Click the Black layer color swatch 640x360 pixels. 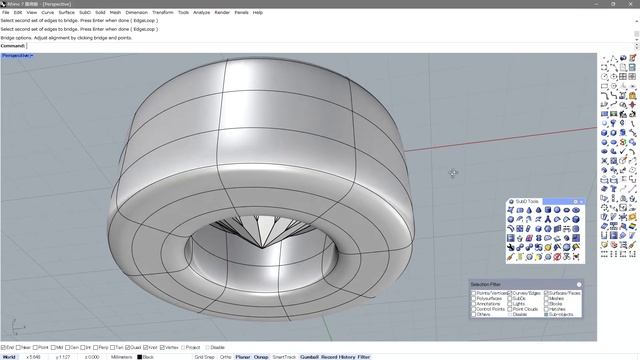pos(139,357)
